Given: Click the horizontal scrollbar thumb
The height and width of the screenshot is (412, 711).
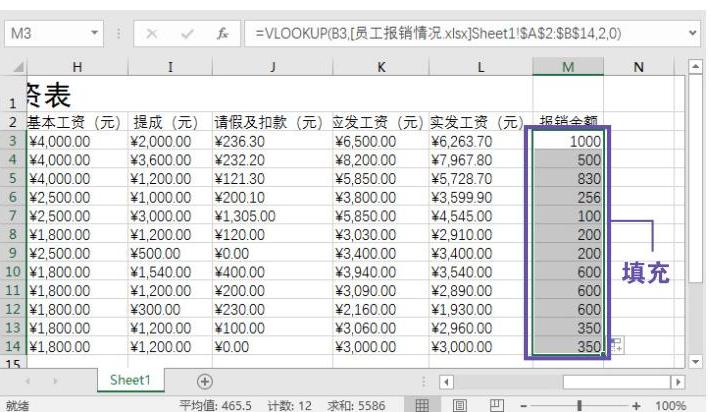Looking at the screenshot, I should (617, 382).
